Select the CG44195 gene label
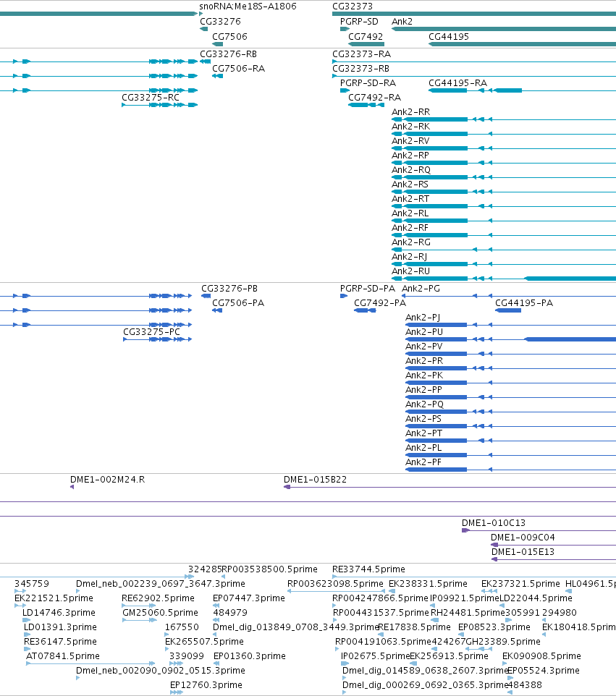The height and width of the screenshot is (696, 616). tap(449, 36)
